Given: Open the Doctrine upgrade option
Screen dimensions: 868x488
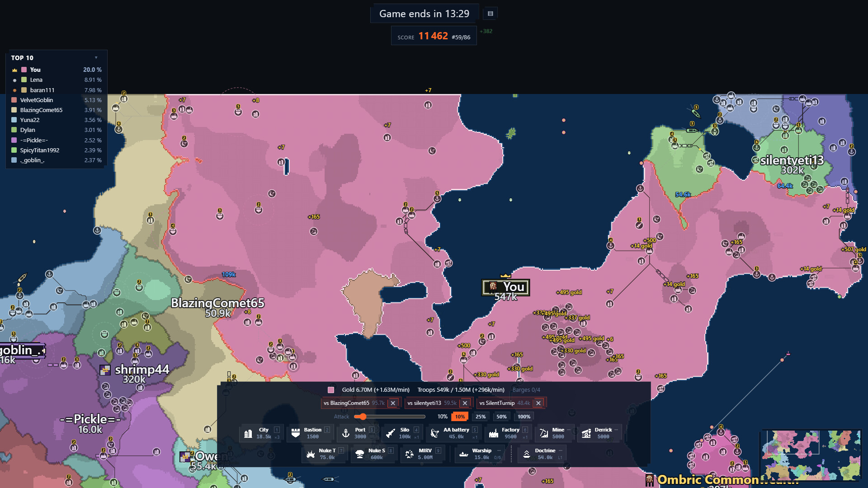Looking at the screenshot, I should click(542, 454).
